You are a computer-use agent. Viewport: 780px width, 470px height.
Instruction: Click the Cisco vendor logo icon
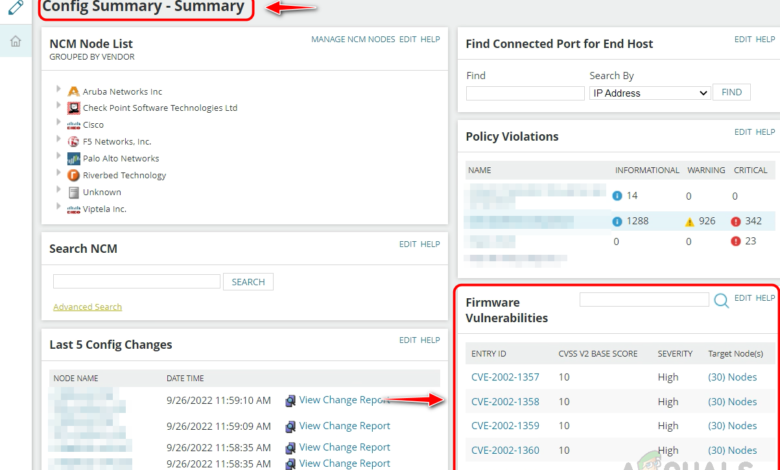click(x=73, y=125)
